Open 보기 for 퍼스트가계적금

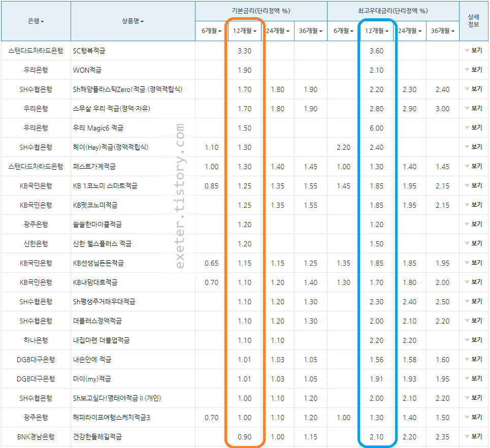point(473,166)
